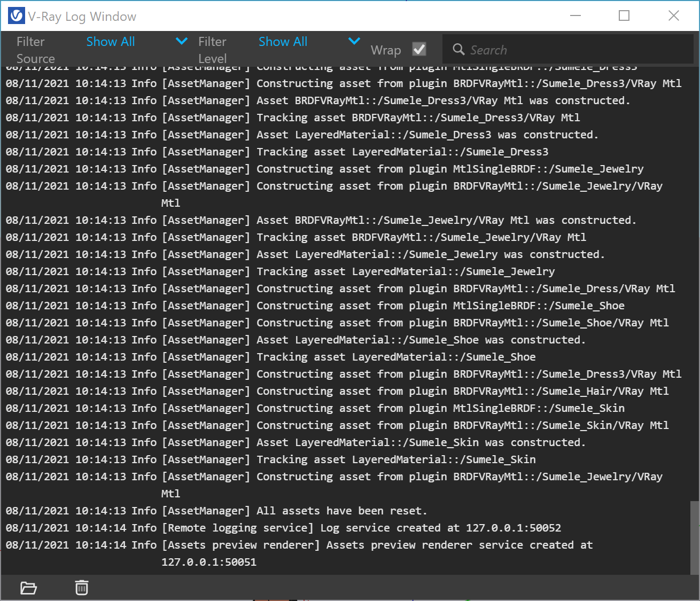Toggle the Wrap checkbox
The height and width of the screenshot is (601, 700).
coord(419,49)
